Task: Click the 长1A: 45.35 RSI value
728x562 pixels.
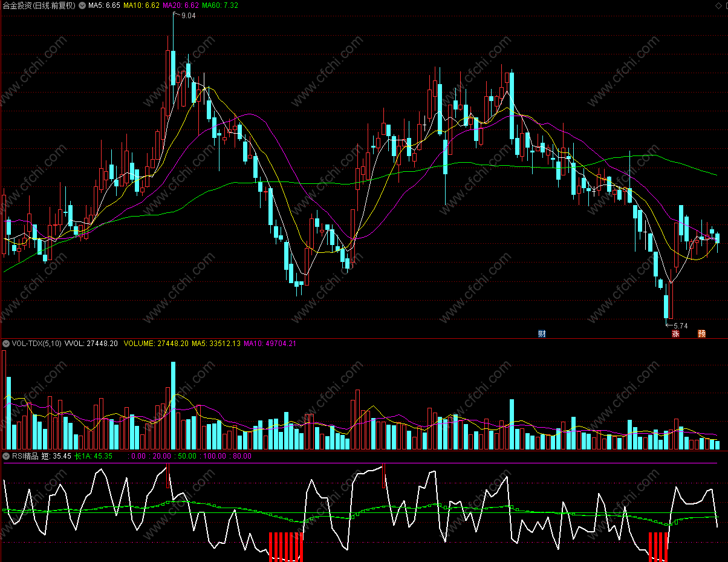Action: (93, 456)
